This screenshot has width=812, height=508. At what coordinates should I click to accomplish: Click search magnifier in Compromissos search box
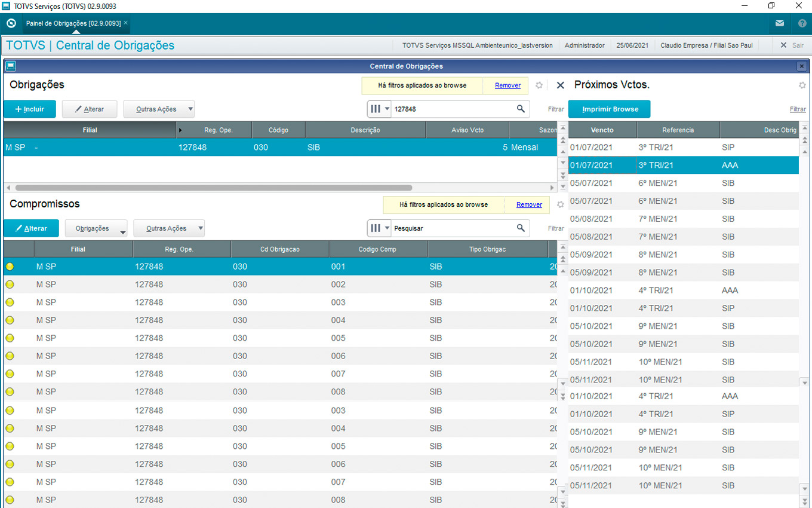pos(521,228)
